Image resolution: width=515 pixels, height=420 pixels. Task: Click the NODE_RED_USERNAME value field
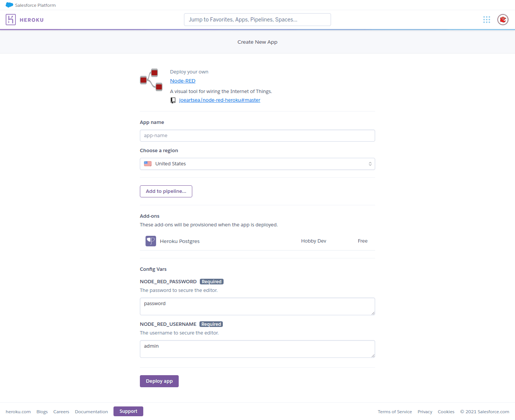pyautogui.click(x=257, y=349)
